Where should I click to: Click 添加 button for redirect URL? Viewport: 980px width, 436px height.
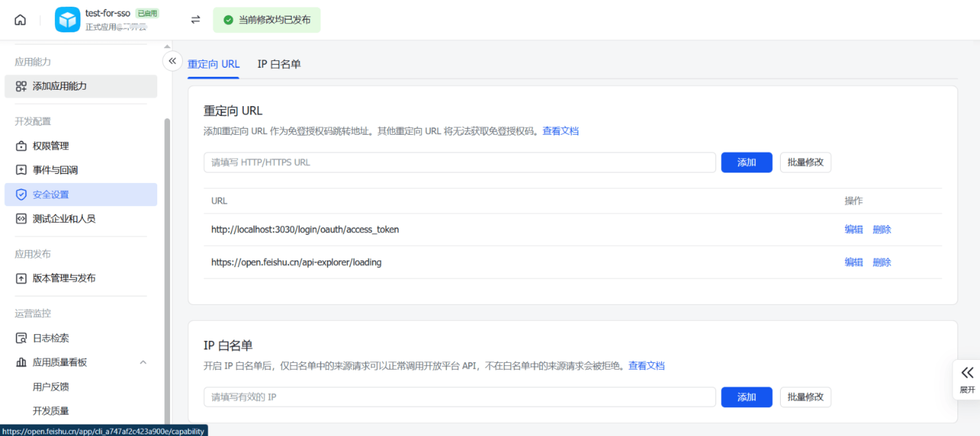746,162
